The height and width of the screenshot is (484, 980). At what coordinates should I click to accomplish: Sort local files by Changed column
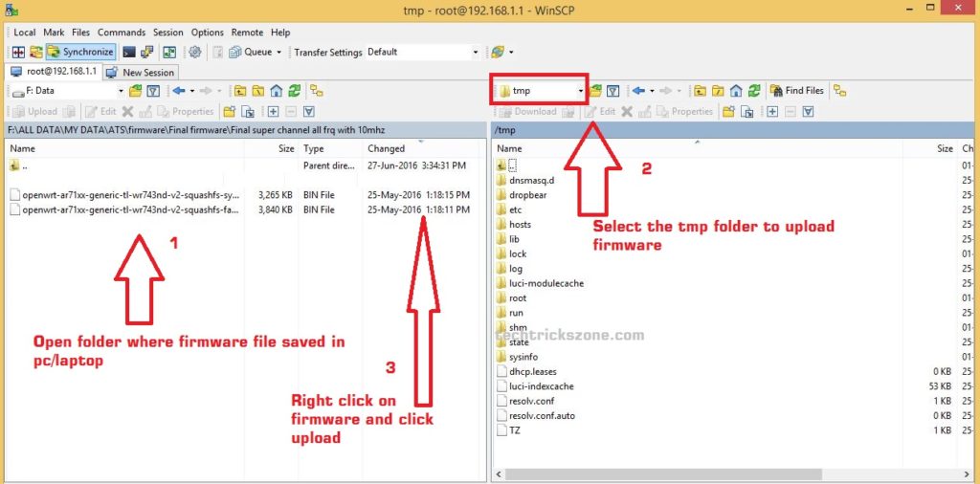click(386, 148)
